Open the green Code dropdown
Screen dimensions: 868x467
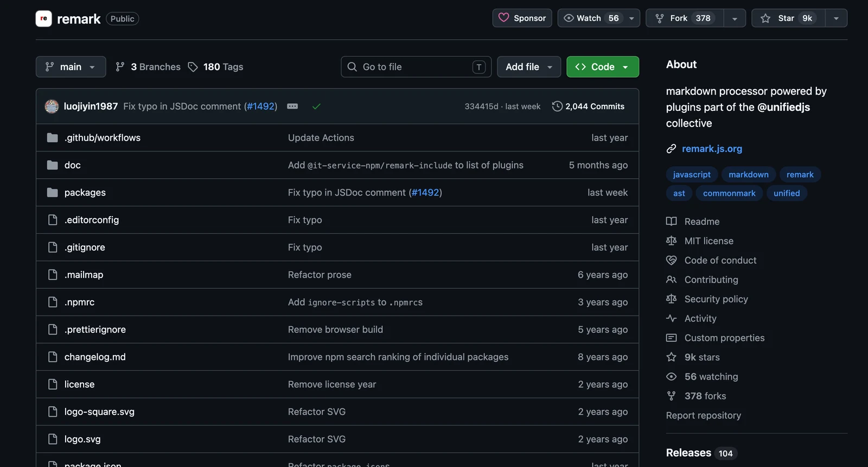[603, 67]
